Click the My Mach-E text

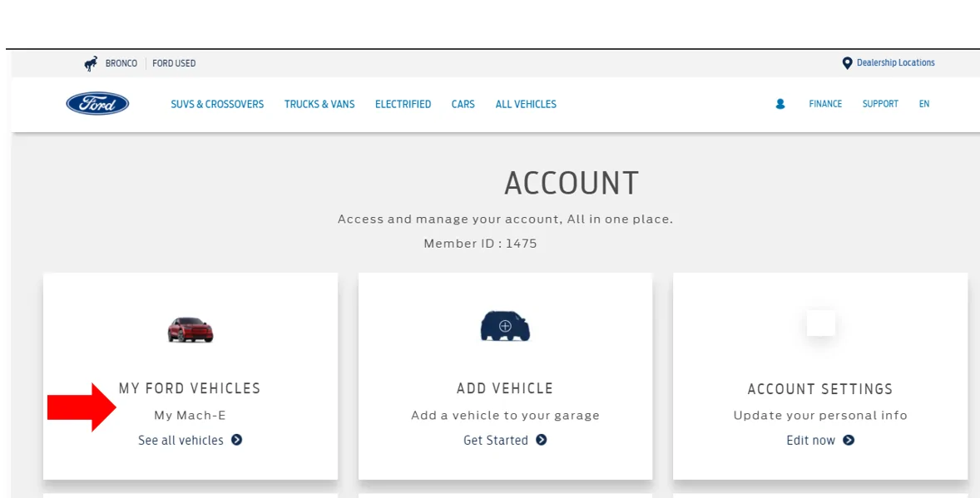[190, 415]
